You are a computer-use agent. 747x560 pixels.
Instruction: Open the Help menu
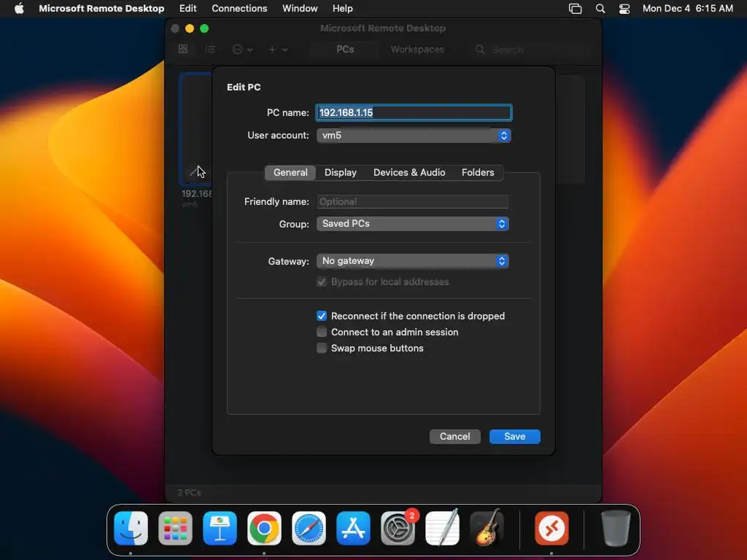(x=343, y=8)
